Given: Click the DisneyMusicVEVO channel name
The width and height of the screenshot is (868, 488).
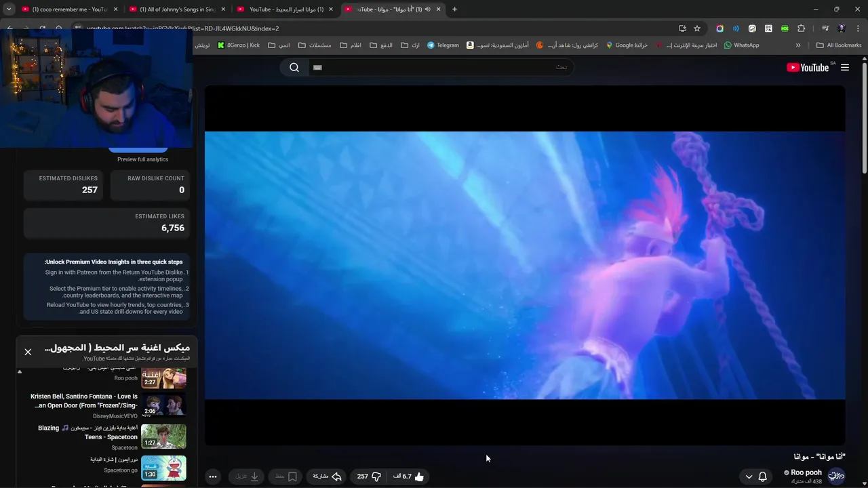Looking at the screenshot, I should [x=115, y=416].
